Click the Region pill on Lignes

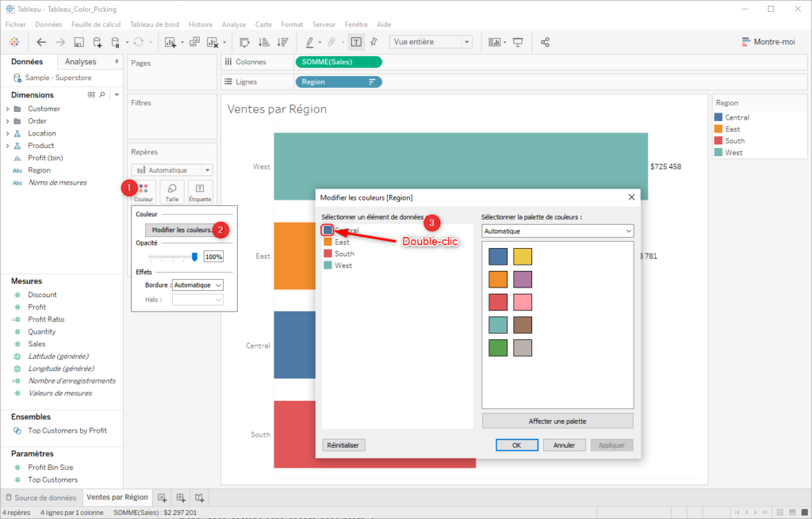point(339,82)
